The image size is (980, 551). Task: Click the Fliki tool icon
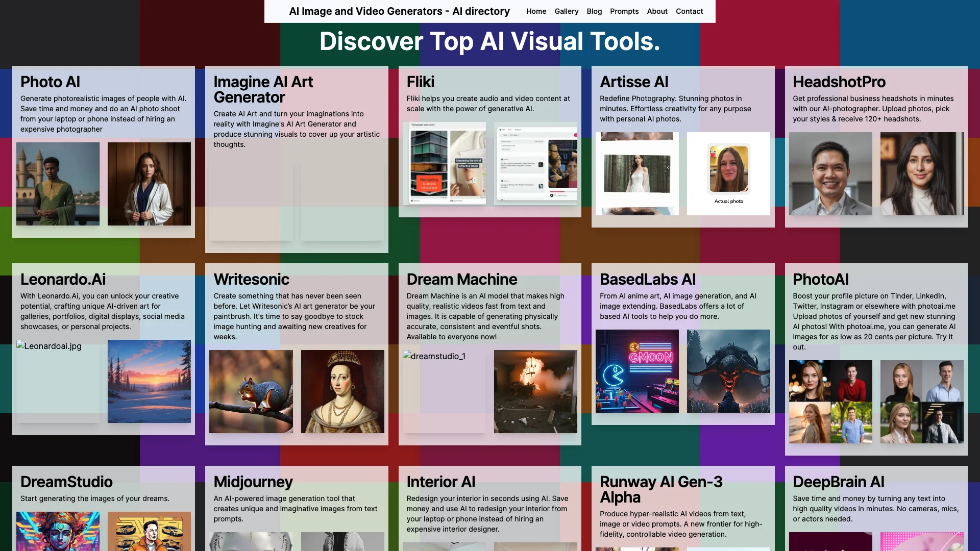[x=420, y=82]
